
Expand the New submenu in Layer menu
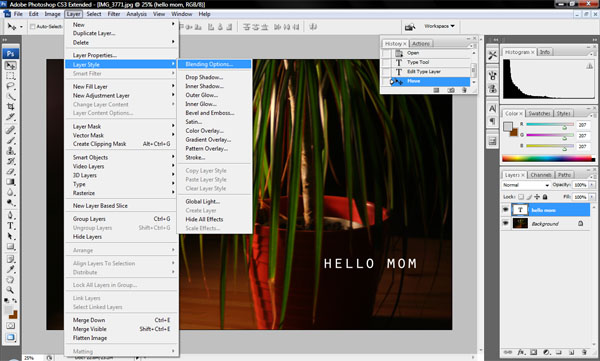[122, 25]
